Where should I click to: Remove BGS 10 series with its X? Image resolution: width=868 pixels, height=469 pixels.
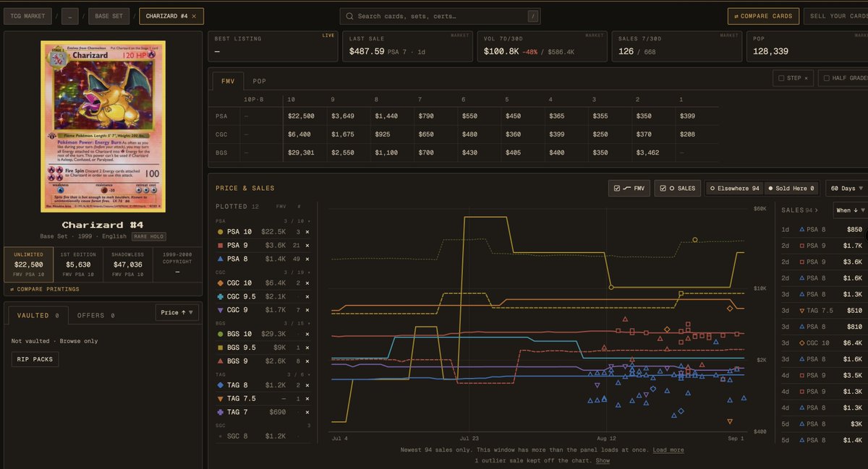coord(307,335)
